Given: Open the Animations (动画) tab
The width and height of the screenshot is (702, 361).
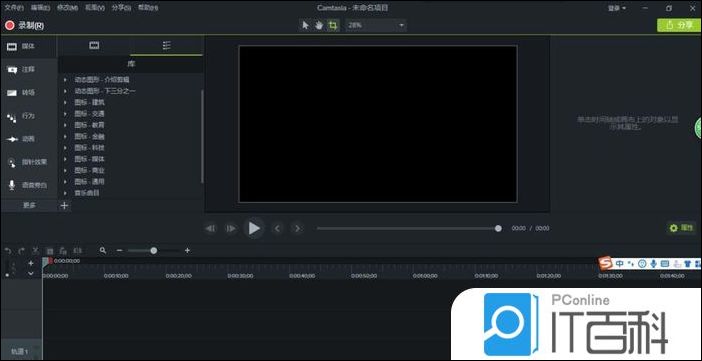Looking at the screenshot, I should [x=29, y=139].
